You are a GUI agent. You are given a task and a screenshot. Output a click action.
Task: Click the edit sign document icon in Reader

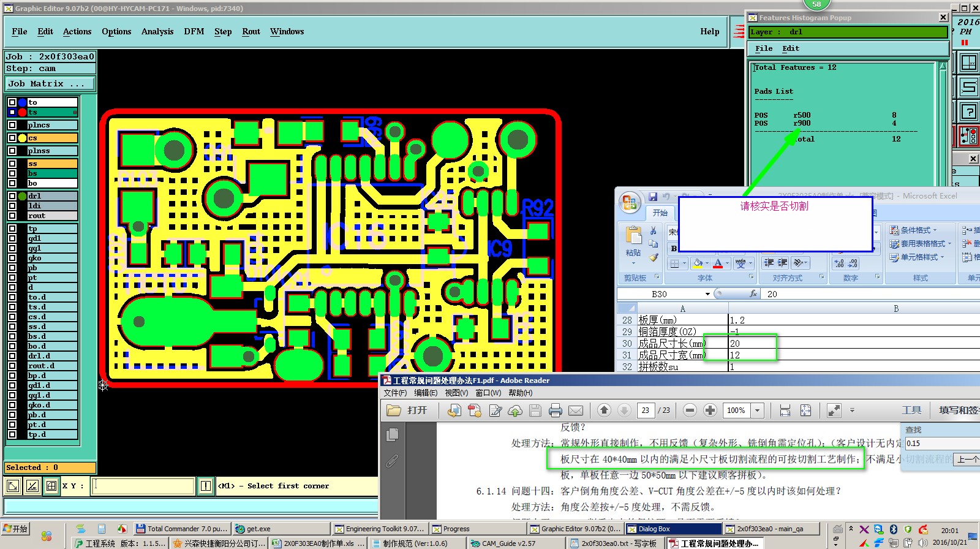click(495, 411)
